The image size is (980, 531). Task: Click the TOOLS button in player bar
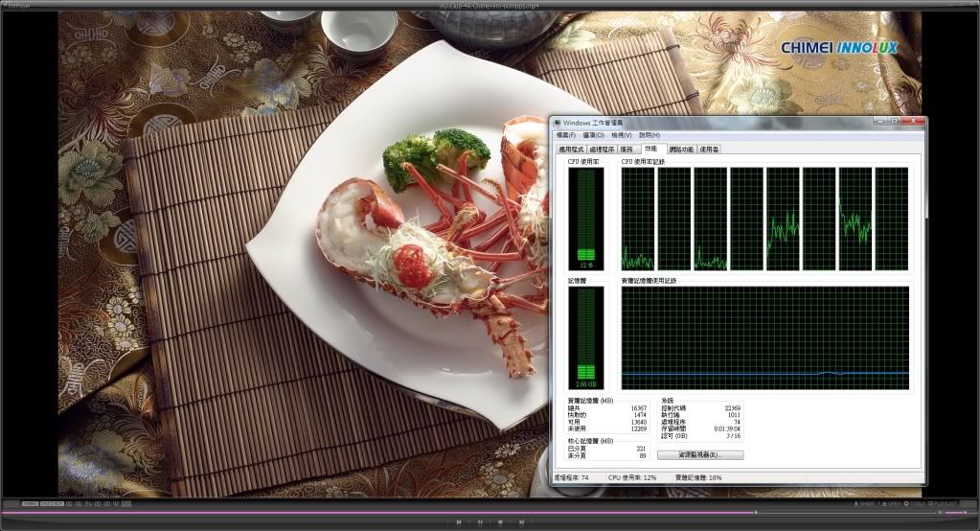[x=916, y=503]
